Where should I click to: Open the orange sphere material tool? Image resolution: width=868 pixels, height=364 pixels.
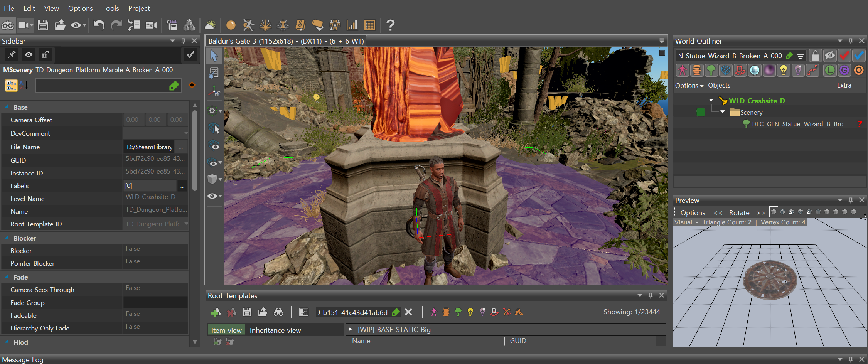pos(231,25)
